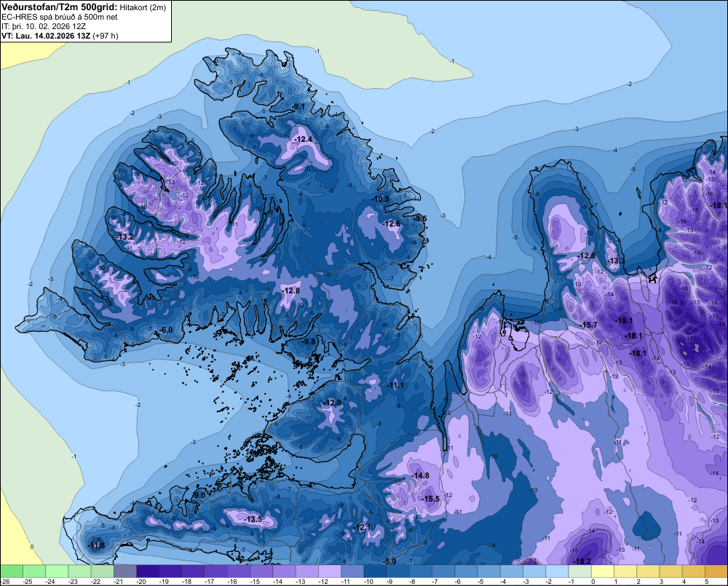Image resolution: width=728 pixels, height=586 pixels.
Task: Click the -18.2 temperature value on the map
Action: (582, 561)
